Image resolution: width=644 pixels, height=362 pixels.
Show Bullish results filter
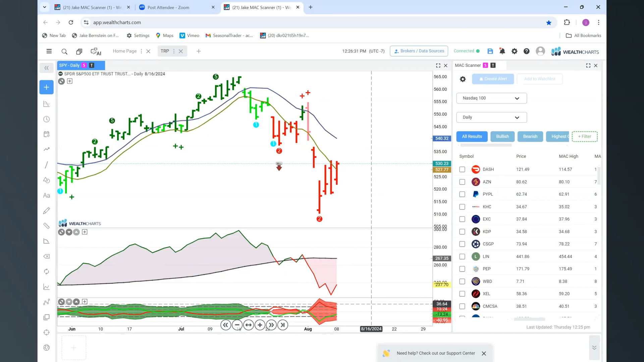(502, 136)
